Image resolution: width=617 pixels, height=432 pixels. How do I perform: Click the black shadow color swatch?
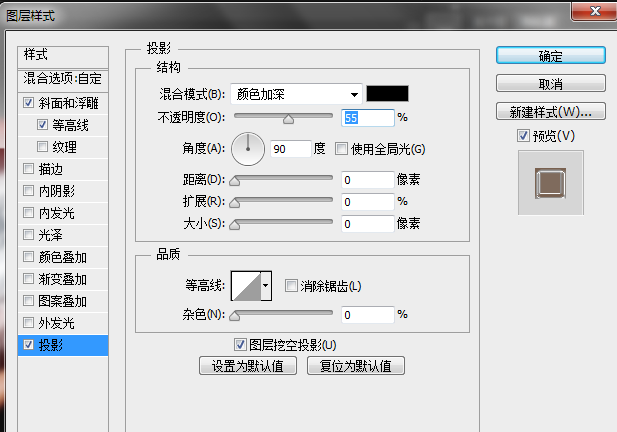point(387,94)
